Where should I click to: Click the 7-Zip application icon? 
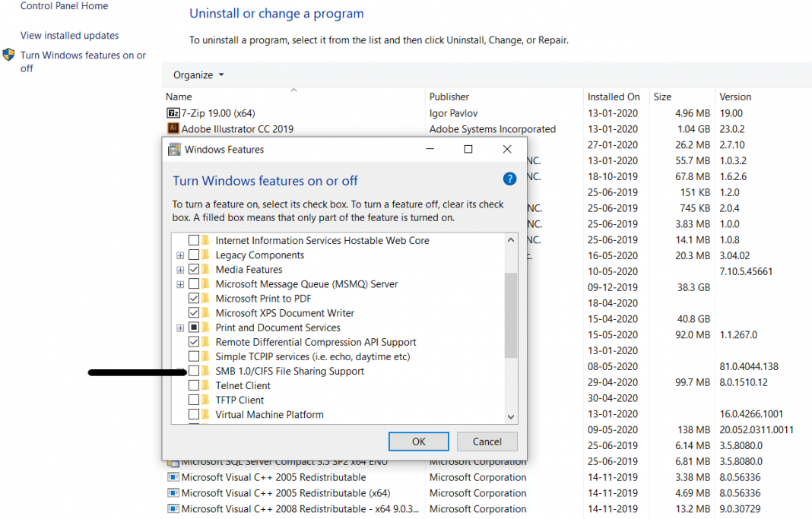[172, 112]
